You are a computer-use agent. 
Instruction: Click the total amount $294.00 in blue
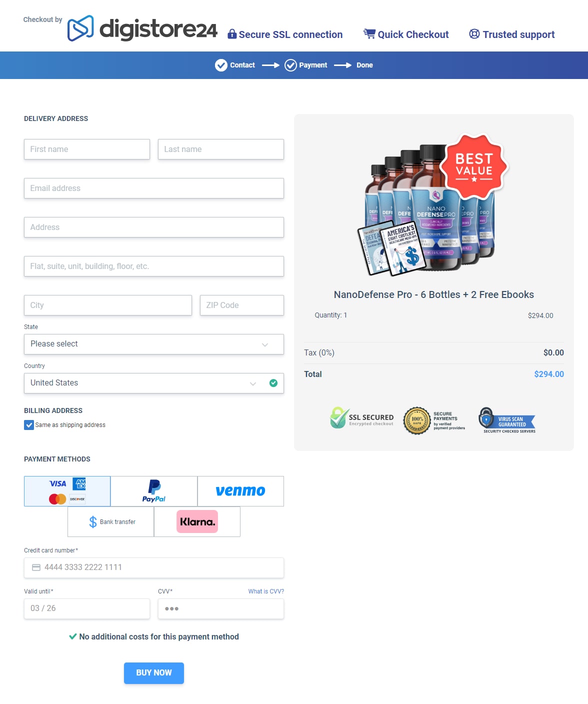coord(549,374)
